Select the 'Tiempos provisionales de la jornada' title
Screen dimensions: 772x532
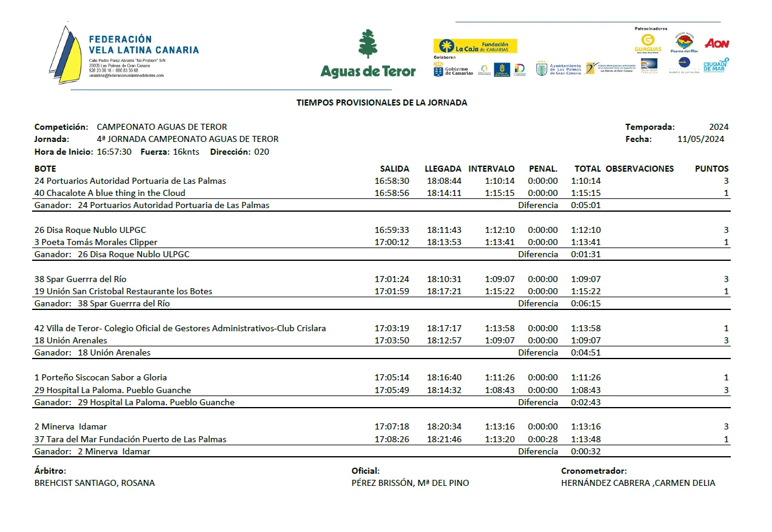tap(381, 103)
